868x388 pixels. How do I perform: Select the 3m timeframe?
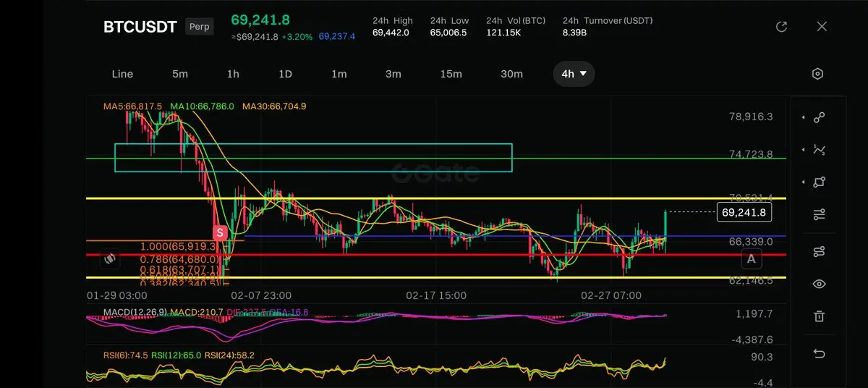point(393,74)
